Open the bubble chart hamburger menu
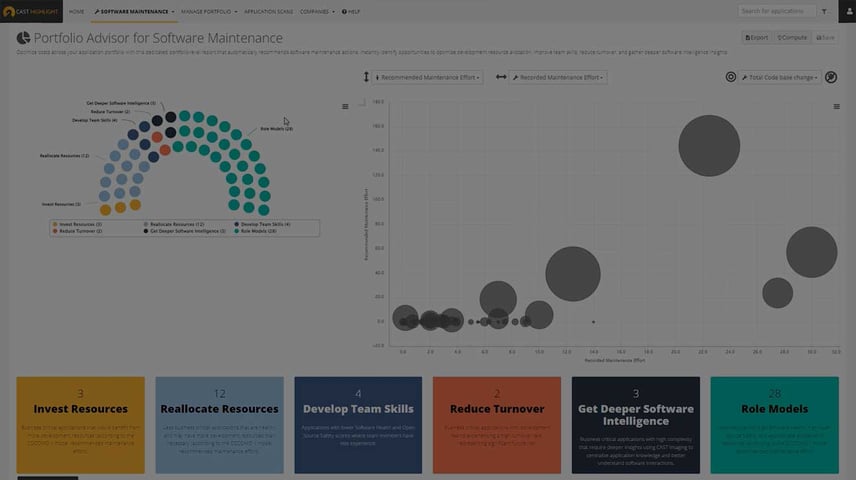Screen dimensions: 856x480 [836, 106]
